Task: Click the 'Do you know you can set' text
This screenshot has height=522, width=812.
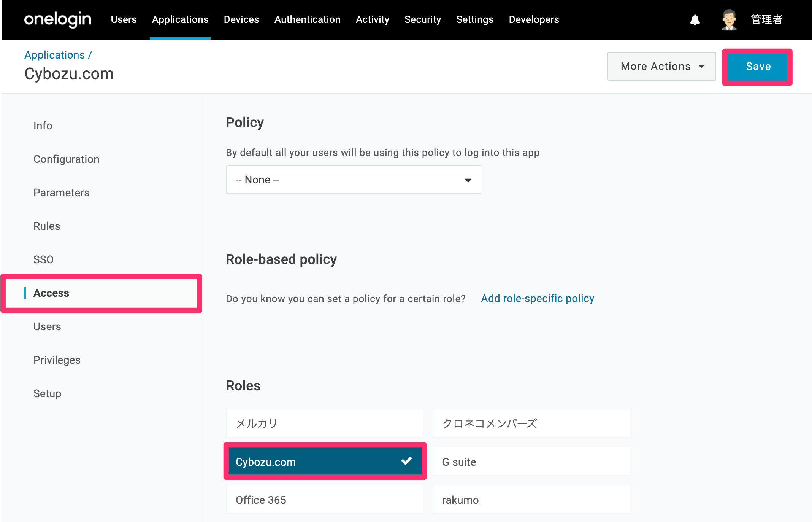Action: point(346,299)
